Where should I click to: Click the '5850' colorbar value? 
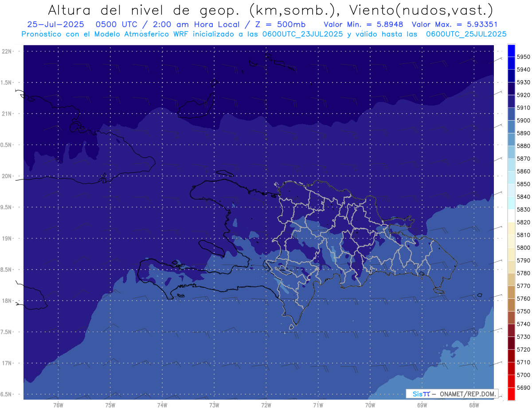click(x=524, y=184)
